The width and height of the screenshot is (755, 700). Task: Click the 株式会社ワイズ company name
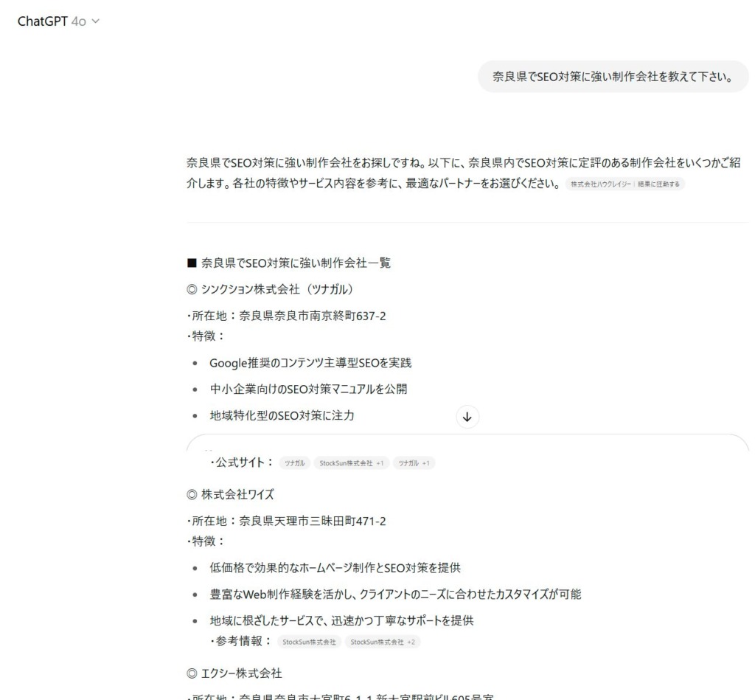click(232, 495)
